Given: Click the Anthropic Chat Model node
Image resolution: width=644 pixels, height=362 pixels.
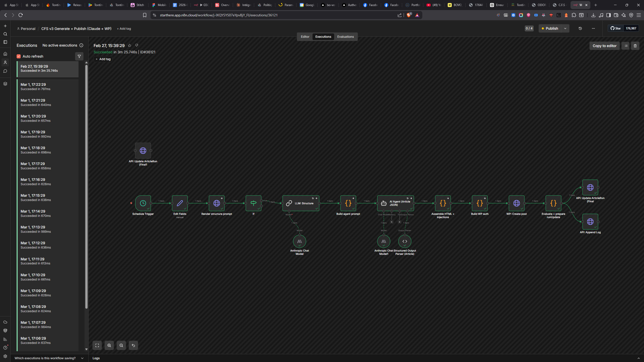Looking at the screenshot, I should point(299,241).
